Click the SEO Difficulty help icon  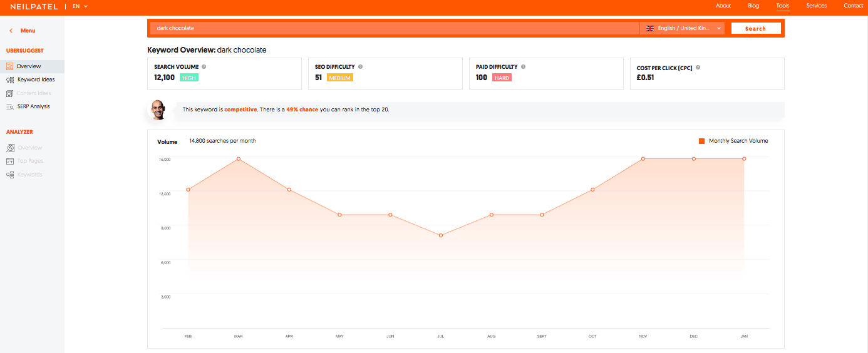360,66
